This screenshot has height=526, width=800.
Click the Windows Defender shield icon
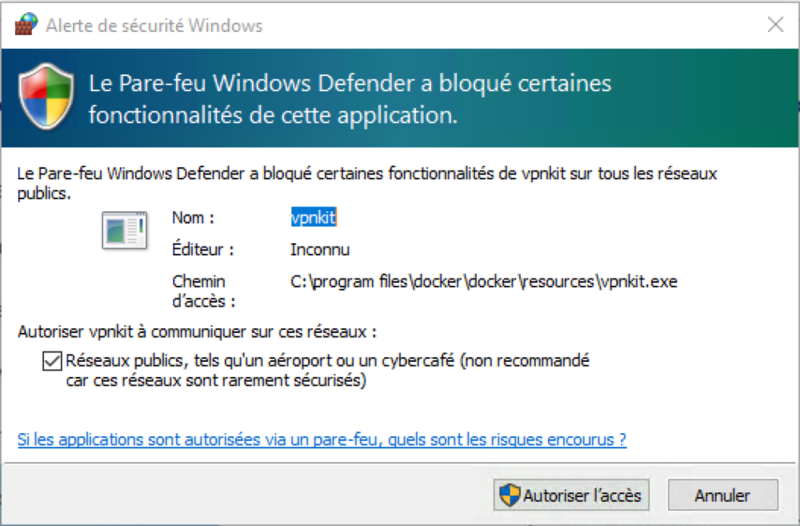(x=46, y=96)
